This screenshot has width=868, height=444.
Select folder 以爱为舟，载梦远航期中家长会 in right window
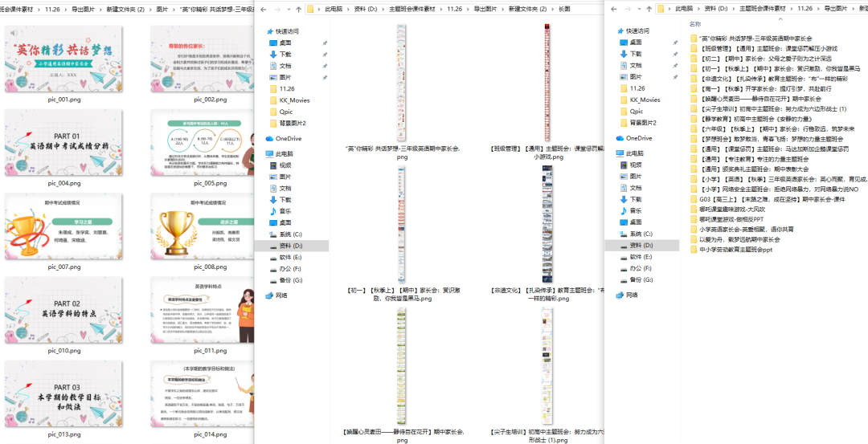735,239
